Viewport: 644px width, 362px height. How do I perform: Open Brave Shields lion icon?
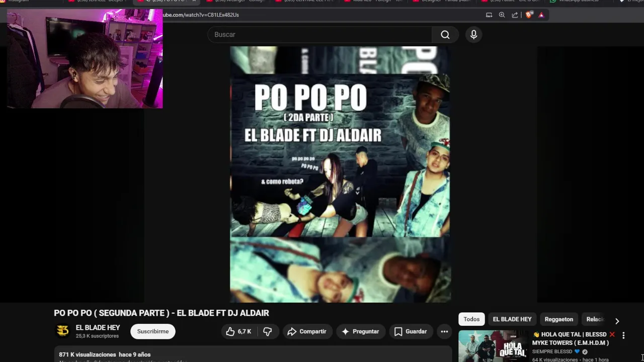(528, 15)
